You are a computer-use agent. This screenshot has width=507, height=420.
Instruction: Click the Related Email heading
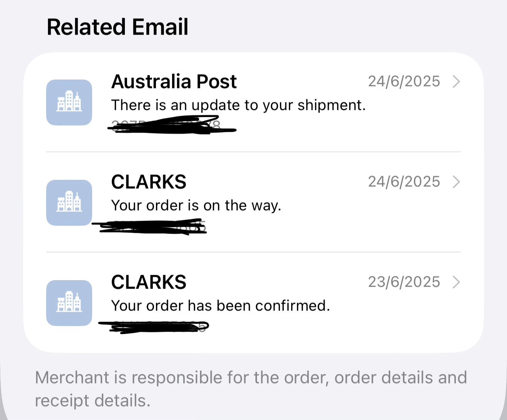(x=118, y=27)
